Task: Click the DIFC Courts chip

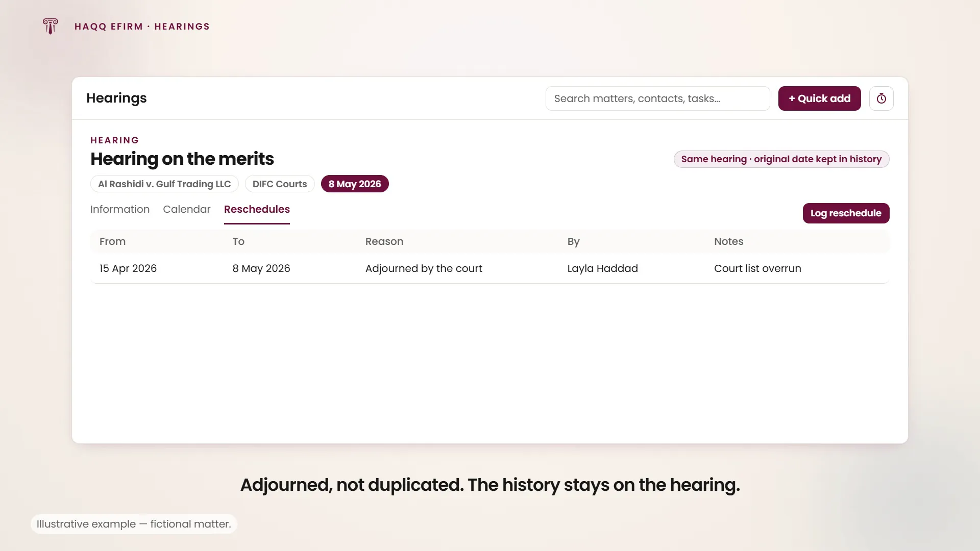Action: pos(280,184)
